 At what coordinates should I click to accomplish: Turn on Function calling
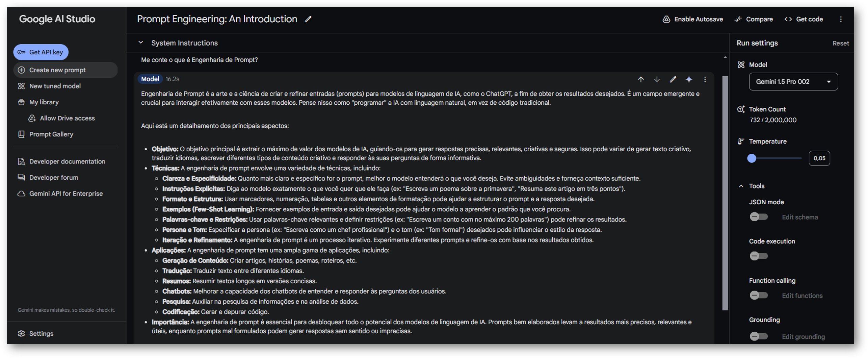[759, 296]
